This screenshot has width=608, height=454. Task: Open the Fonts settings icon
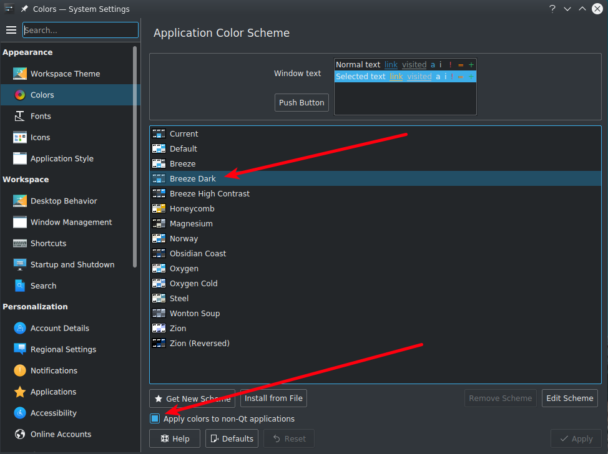pos(19,116)
